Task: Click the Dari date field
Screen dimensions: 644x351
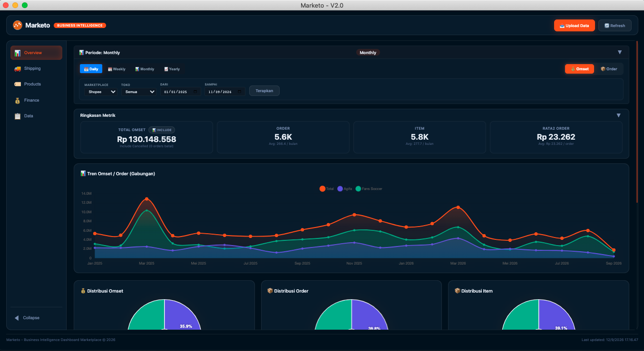Action: point(180,92)
